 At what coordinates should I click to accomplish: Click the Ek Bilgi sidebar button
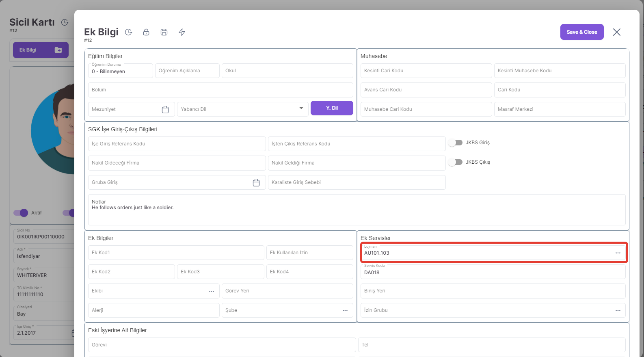coord(41,50)
